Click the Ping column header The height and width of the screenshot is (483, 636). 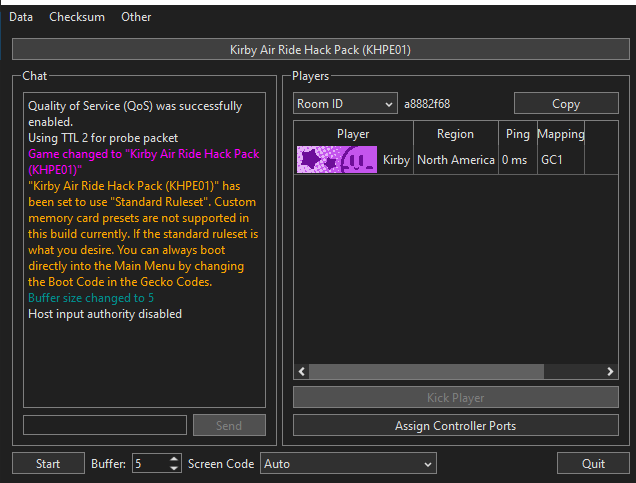pyautogui.click(x=518, y=134)
